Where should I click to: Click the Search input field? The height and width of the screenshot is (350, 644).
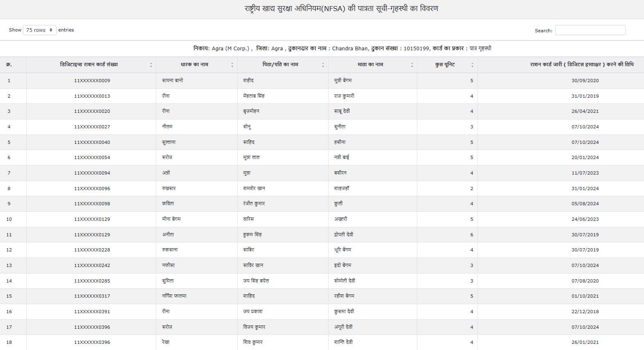tap(590, 30)
